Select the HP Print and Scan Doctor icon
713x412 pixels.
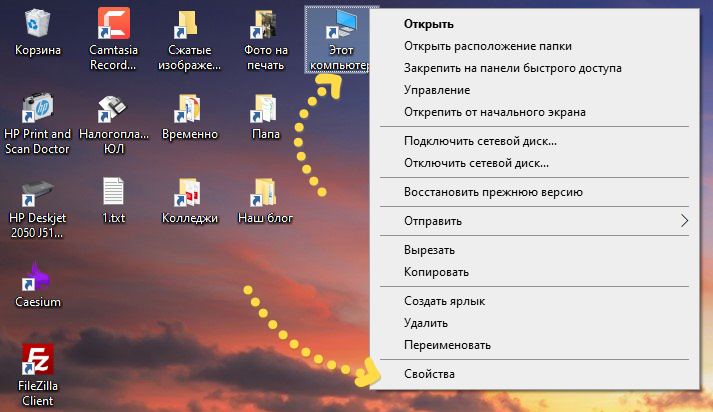(x=37, y=108)
